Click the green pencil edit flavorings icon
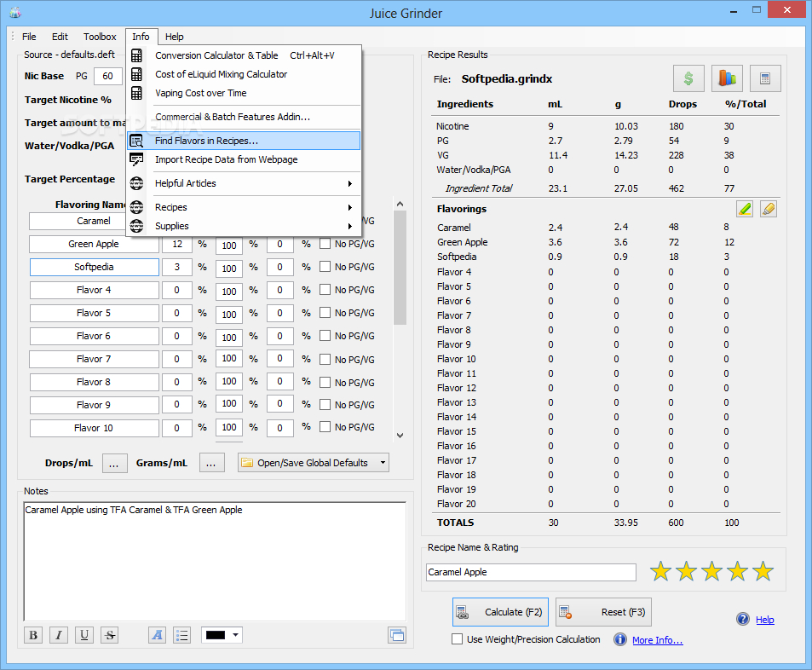This screenshot has height=670, width=812. pyautogui.click(x=745, y=209)
